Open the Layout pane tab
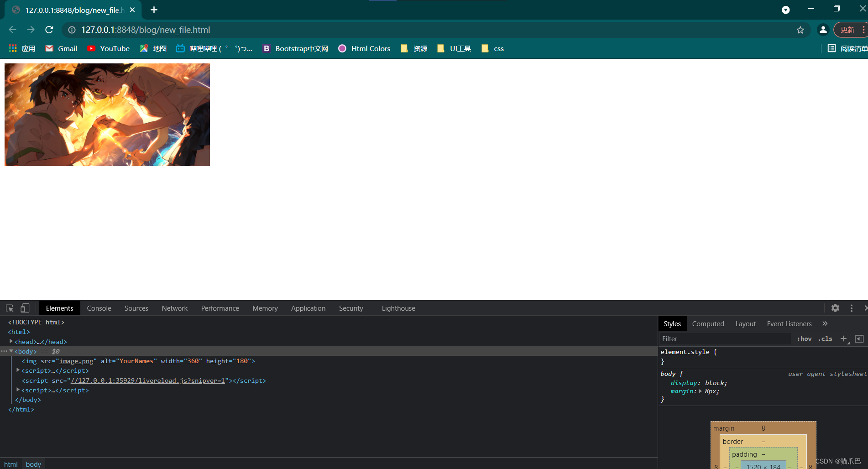The height and width of the screenshot is (469, 868). tap(745, 323)
